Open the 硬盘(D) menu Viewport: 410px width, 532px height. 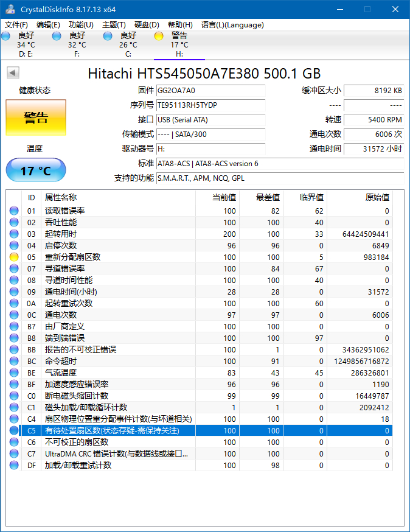[147, 25]
